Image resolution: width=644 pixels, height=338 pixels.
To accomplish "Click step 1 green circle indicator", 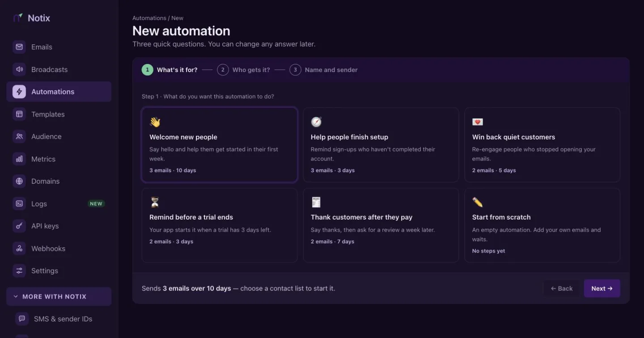I will coord(148,70).
